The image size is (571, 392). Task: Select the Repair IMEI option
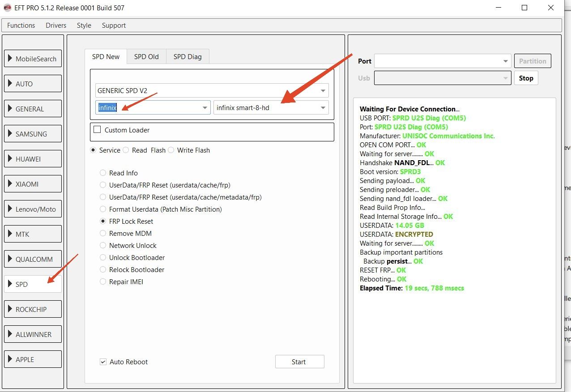click(x=103, y=281)
